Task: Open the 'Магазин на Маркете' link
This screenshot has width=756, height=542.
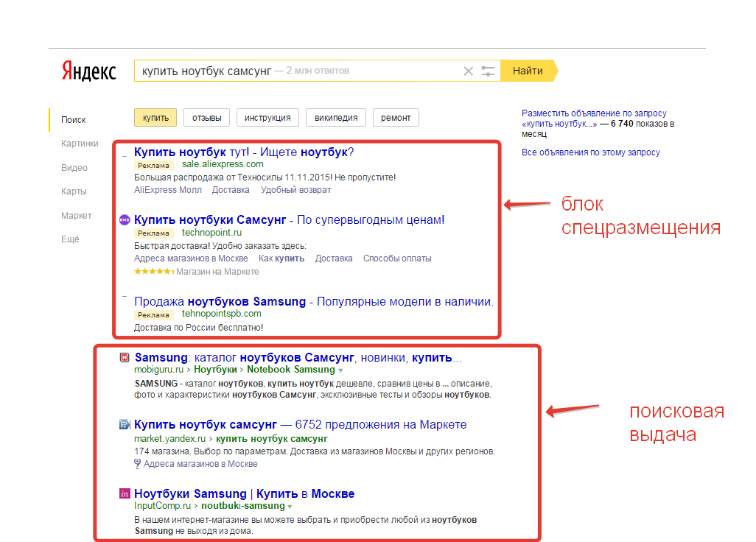Action: (x=217, y=272)
